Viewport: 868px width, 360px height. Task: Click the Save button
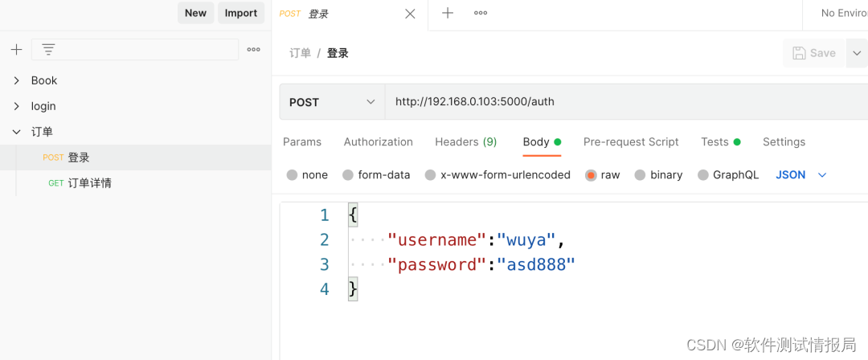pyautogui.click(x=813, y=53)
